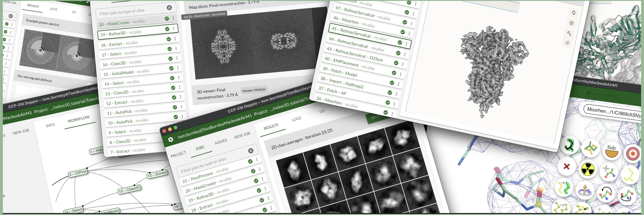Click the green blob with dark blue branch icon
The width and height of the screenshot is (644, 215).
(x=570, y=145)
